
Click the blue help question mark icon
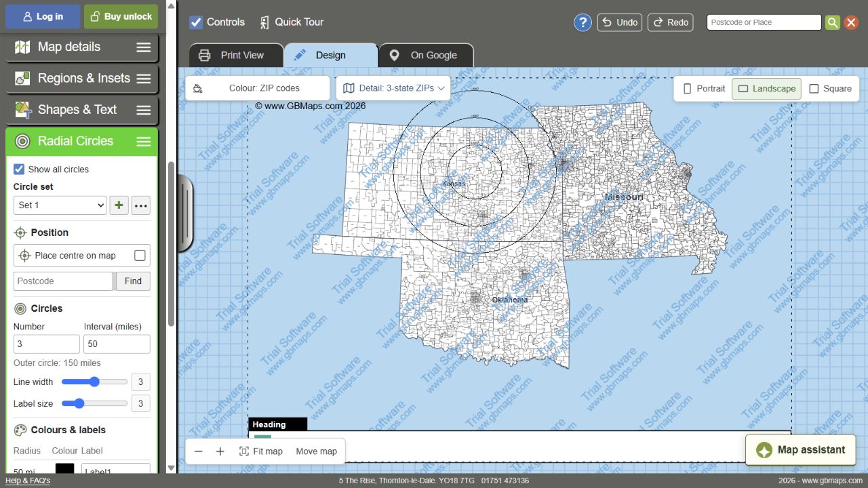[x=583, y=22]
